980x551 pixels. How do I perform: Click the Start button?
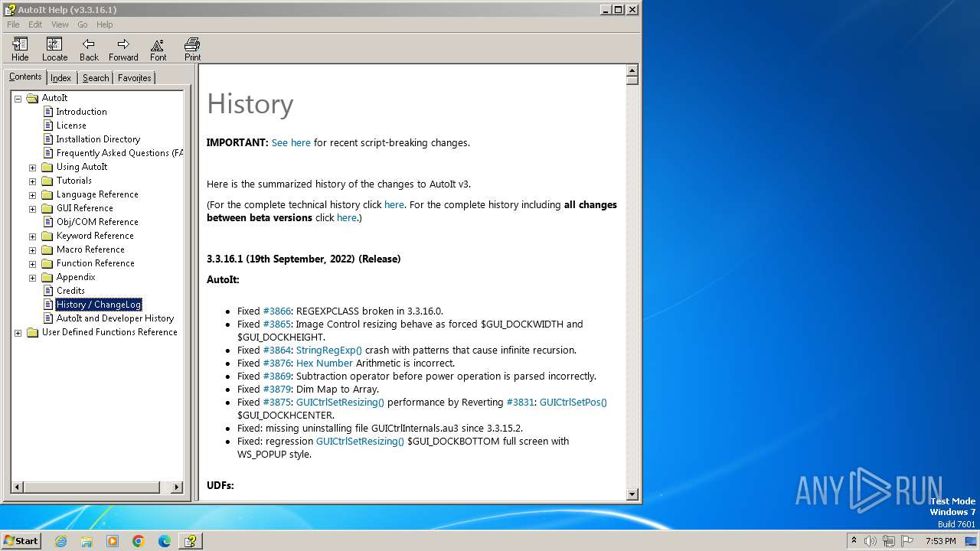click(x=21, y=541)
